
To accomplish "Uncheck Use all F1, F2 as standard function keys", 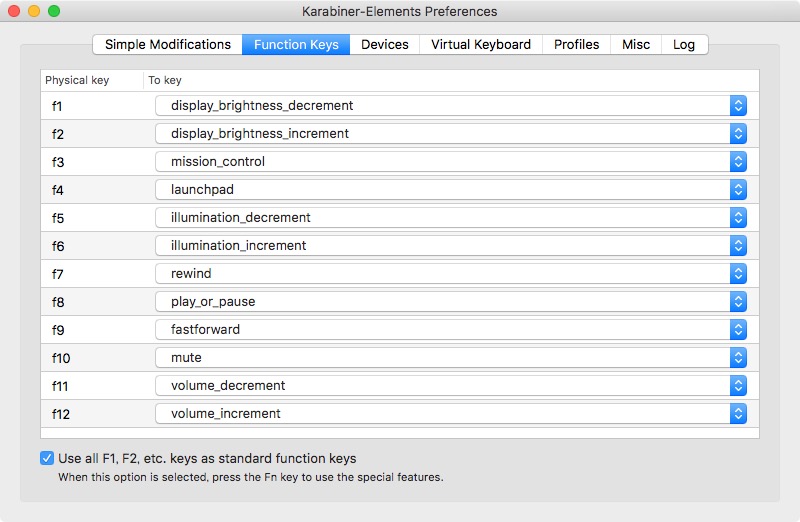I will 47,458.
